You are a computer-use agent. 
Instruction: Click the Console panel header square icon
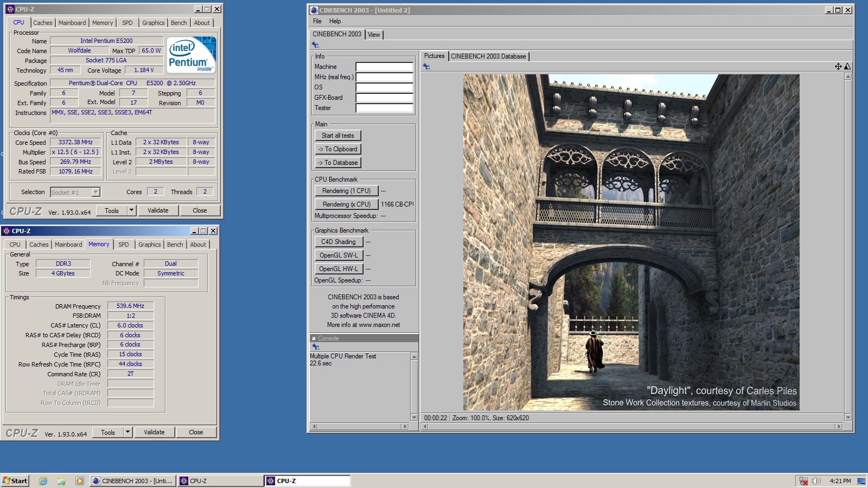(x=314, y=338)
